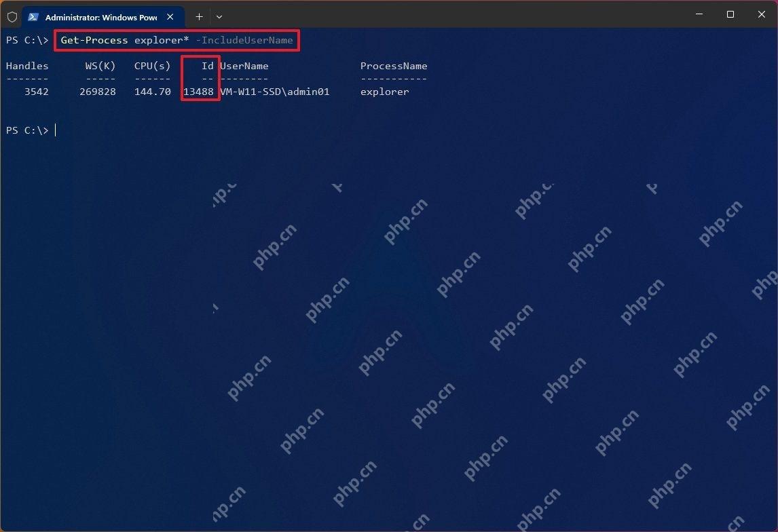This screenshot has width=778, height=532.
Task: Click the WS(K) column header
Action: (x=100, y=66)
